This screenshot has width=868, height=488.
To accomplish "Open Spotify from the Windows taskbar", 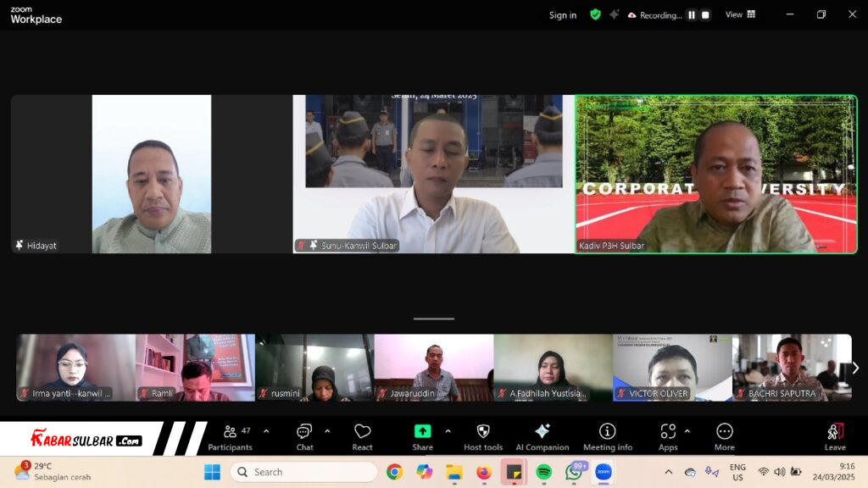I will click(x=544, y=472).
